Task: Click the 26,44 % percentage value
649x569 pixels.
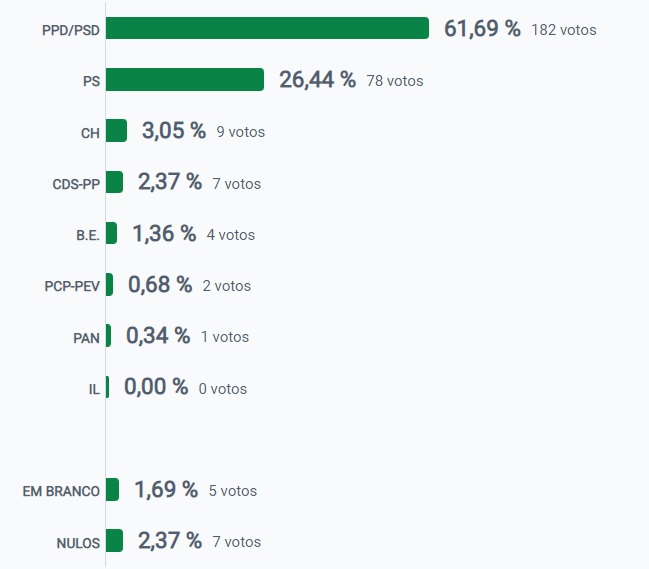Action: point(317,80)
